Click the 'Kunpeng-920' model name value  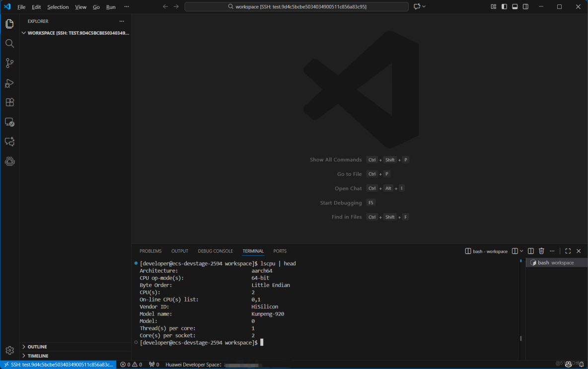click(268, 314)
